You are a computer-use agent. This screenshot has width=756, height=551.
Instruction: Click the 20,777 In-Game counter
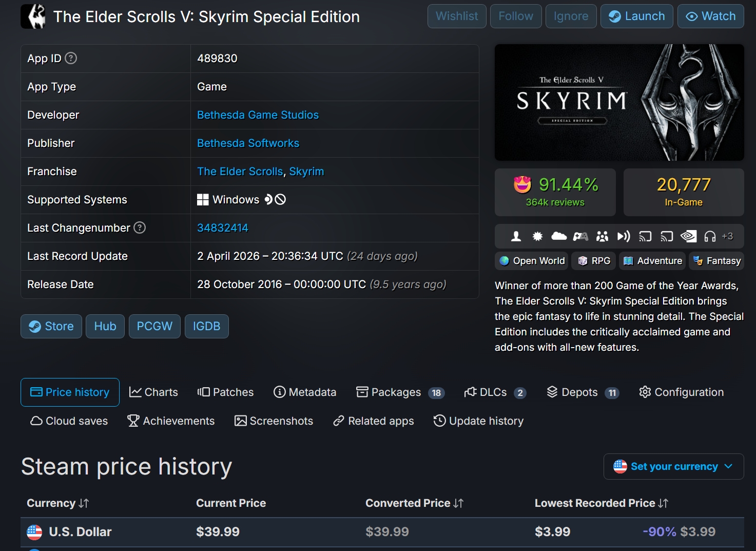click(684, 192)
